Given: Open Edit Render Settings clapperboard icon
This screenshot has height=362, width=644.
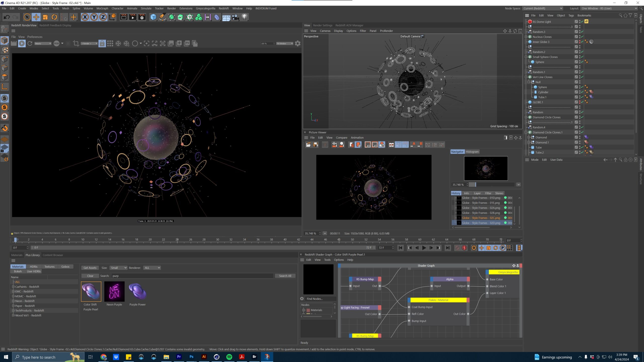Looking at the screenshot, I should click(142, 17).
